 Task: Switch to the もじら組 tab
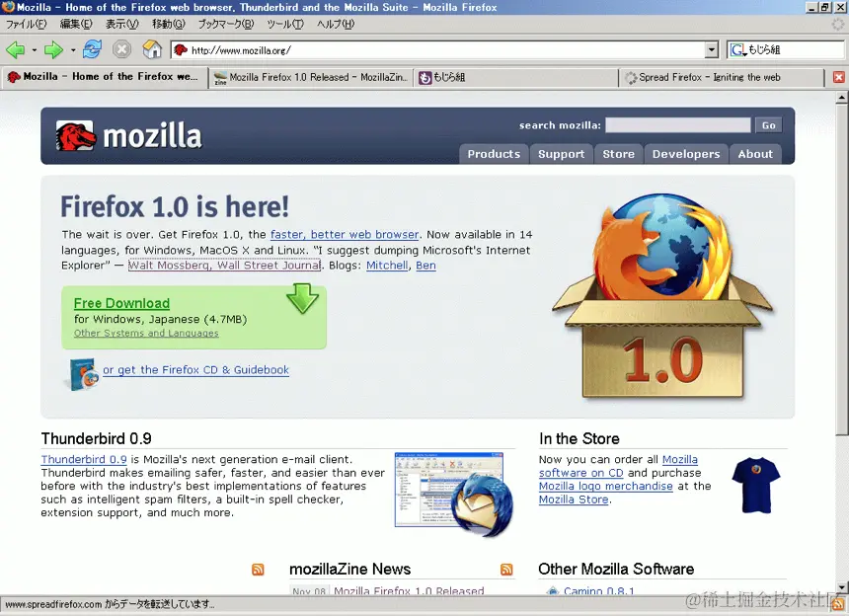pos(516,77)
